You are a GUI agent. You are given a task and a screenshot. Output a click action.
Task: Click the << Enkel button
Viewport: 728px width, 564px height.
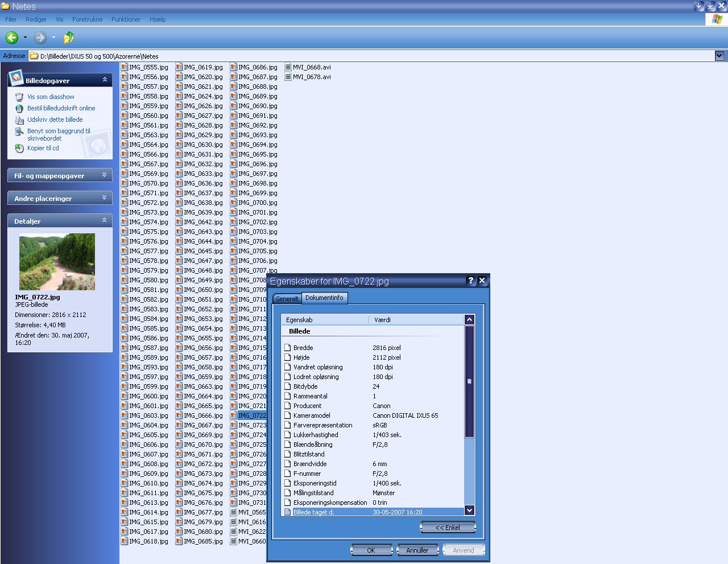coord(448,528)
